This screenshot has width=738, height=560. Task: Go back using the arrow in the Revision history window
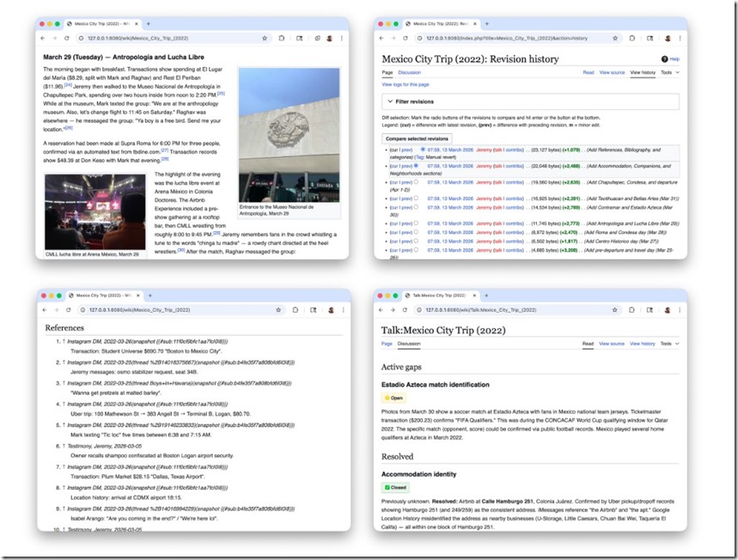381,39
